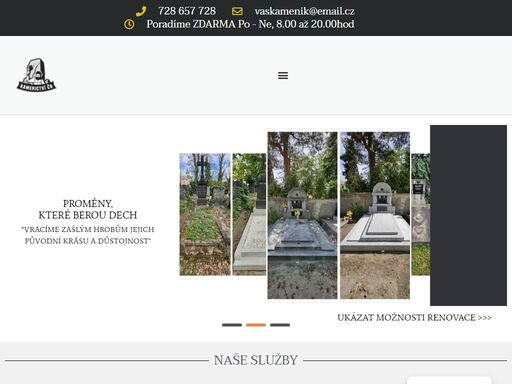Follow the UKÁZAT MOŽNOSTI RENOVACE link
The height and width of the screenshot is (384, 512).
click(x=414, y=317)
